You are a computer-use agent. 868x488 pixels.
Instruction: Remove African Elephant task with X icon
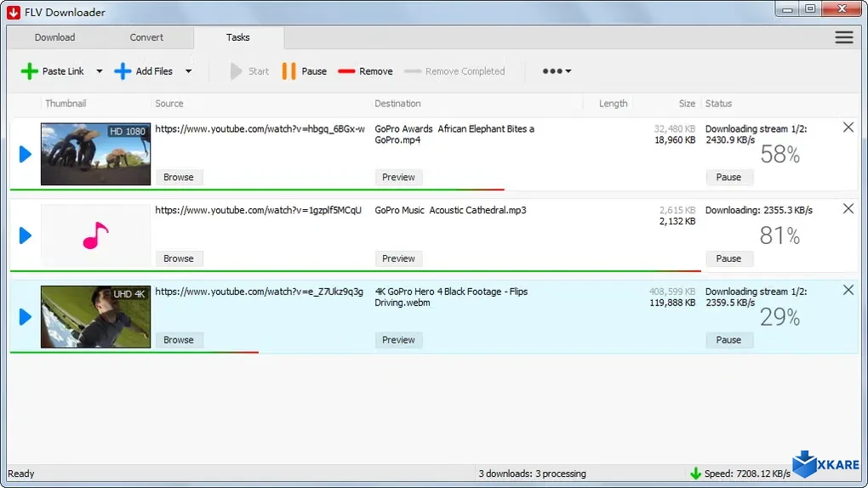pyautogui.click(x=848, y=128)
